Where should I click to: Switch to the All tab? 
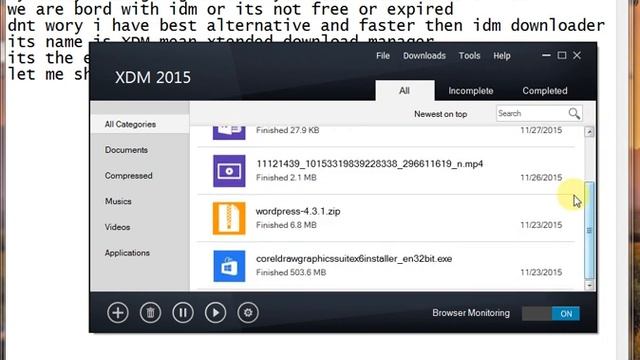coord(404,91)
